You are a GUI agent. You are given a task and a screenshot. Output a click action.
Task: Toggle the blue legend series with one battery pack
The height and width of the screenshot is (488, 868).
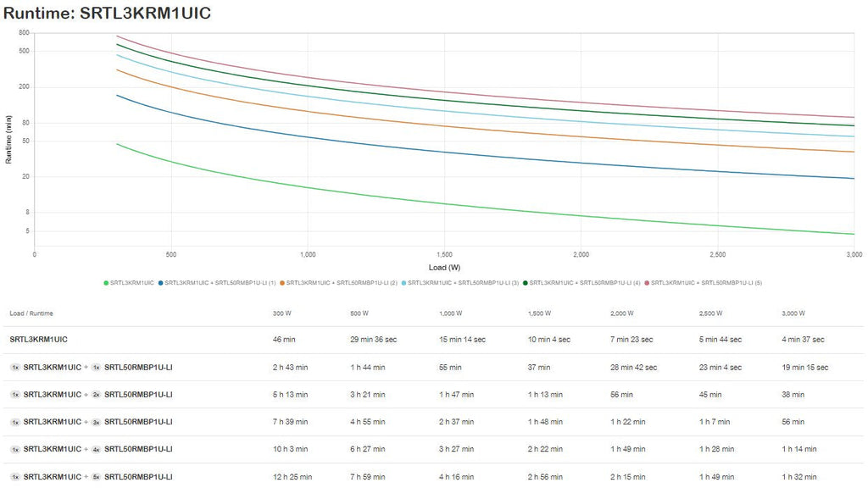coord(161,282)
